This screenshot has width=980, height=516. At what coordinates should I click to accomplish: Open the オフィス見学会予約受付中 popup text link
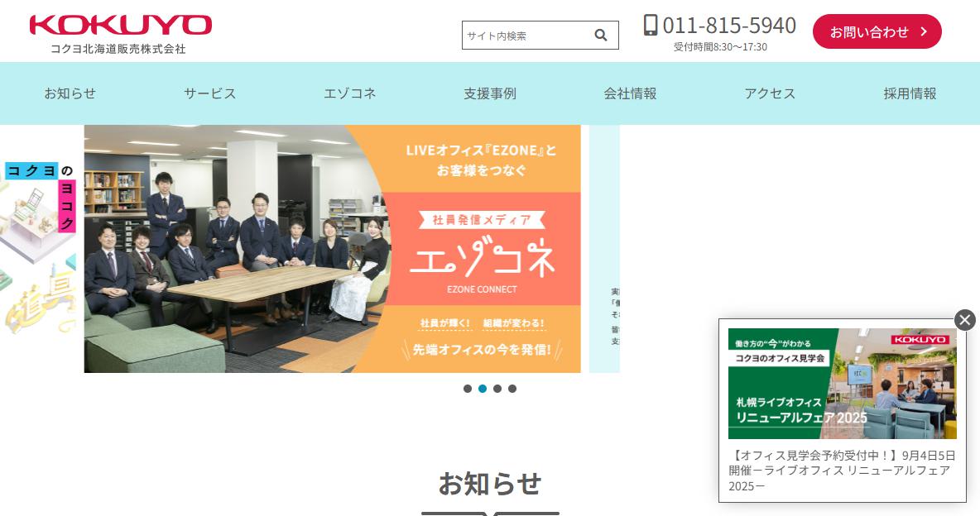point(842,471)
